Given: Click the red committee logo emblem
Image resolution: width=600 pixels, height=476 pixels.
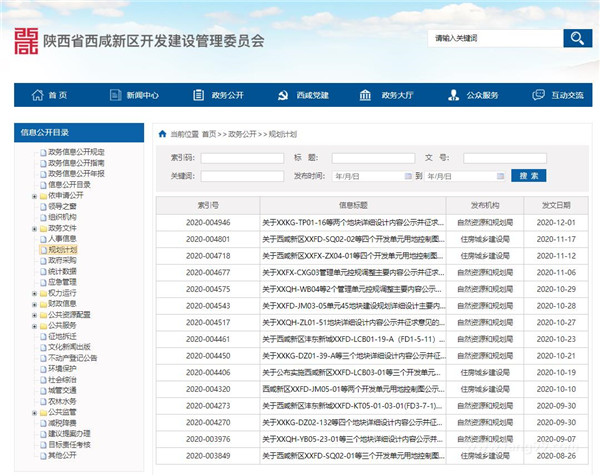Looking at the screenshot, I should click(26, 41).
